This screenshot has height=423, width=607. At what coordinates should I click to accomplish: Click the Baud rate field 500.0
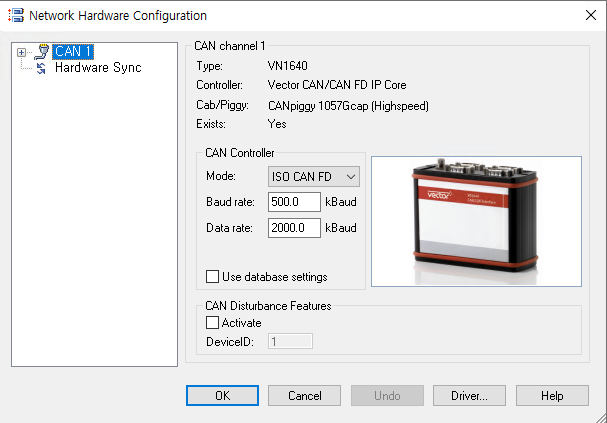coord(294,202)
